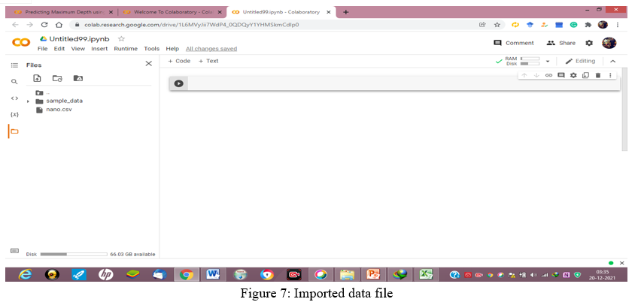Toggle the Files sidebar folder icon
This screenshot has height=302, width=644.
click(x=14, y=131)
